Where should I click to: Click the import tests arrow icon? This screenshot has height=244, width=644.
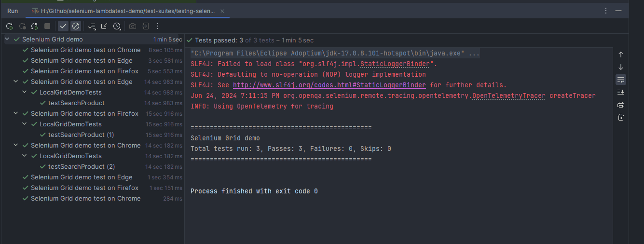[x=145, y=26]
